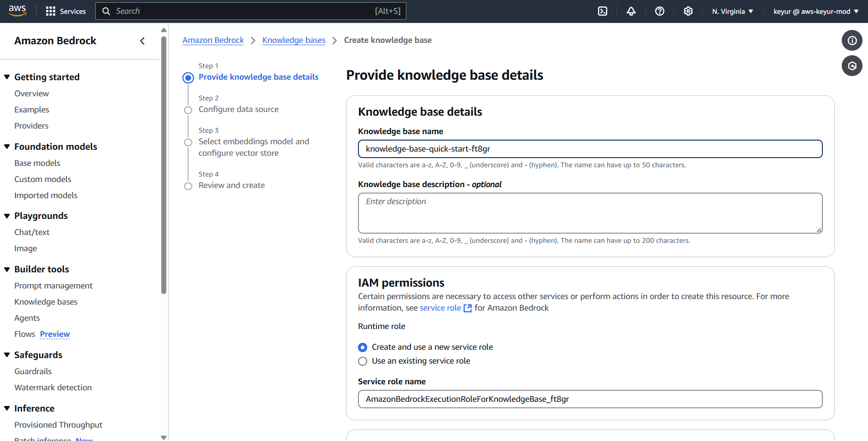The image size is (868, 441).
Task: Click the description textarea resize handle
Action: tap(819, 230)
